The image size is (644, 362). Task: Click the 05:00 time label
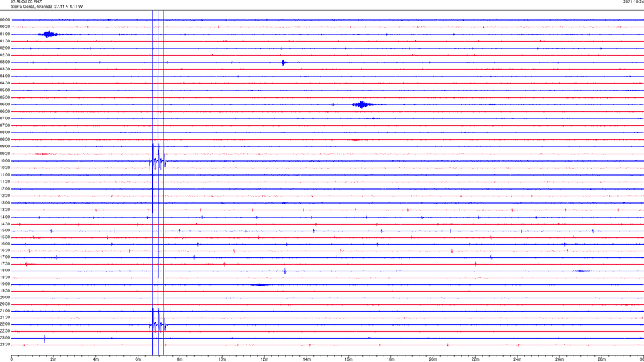pos(5,90)
